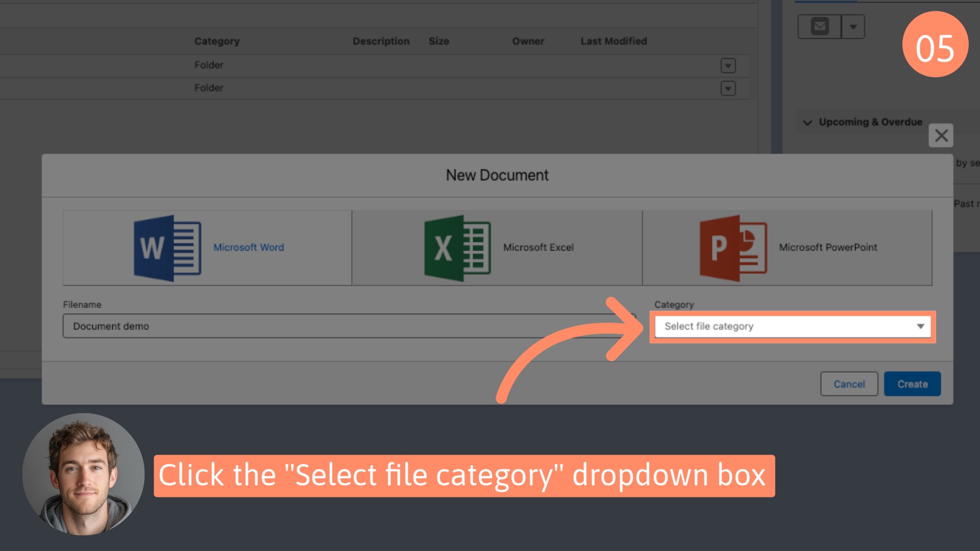
Task: Click the Last Modified column header
Action: 614,41
